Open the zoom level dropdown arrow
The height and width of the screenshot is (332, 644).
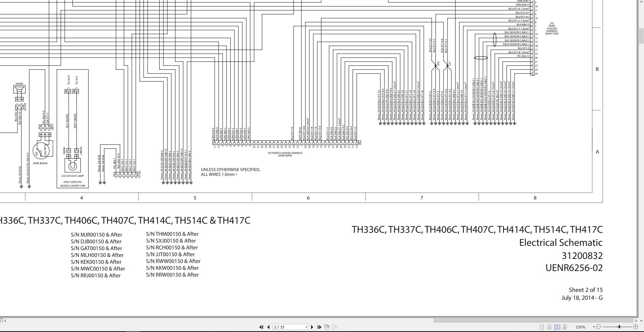[x=594, y=327]
